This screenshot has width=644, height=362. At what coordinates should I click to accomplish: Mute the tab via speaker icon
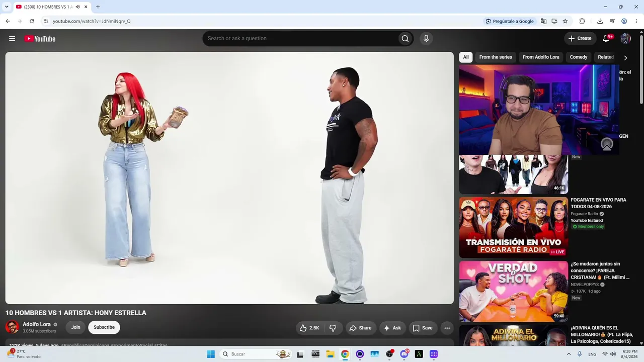77,7
